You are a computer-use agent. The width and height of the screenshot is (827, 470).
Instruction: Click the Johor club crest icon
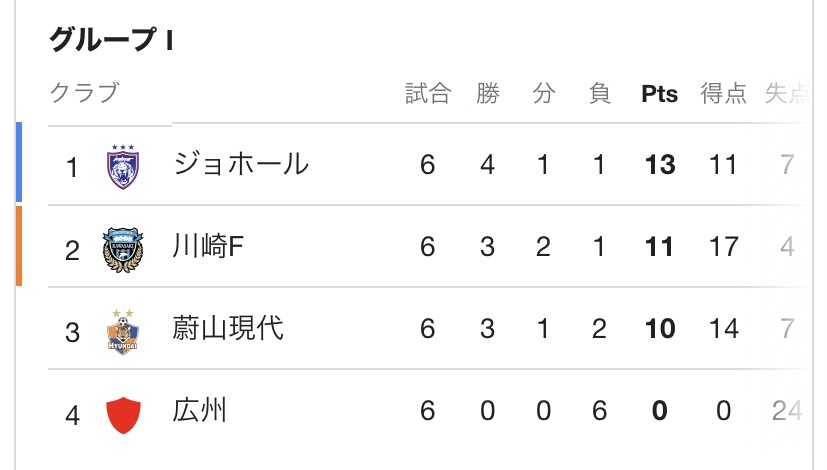[124, 166]
